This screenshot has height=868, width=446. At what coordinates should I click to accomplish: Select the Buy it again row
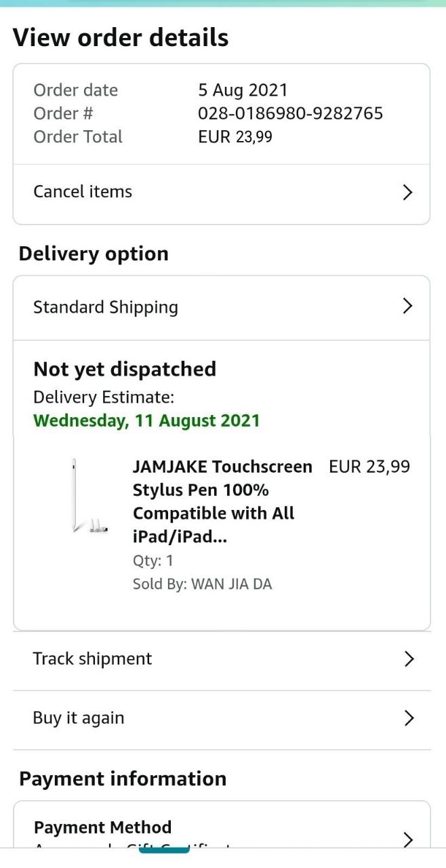[x=79, y=718]
